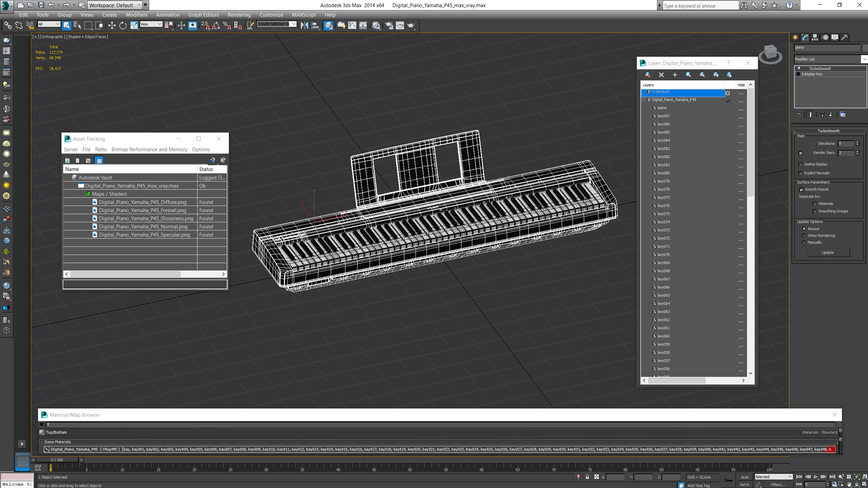Refresh the Asset Tracking list

[67, 160]
